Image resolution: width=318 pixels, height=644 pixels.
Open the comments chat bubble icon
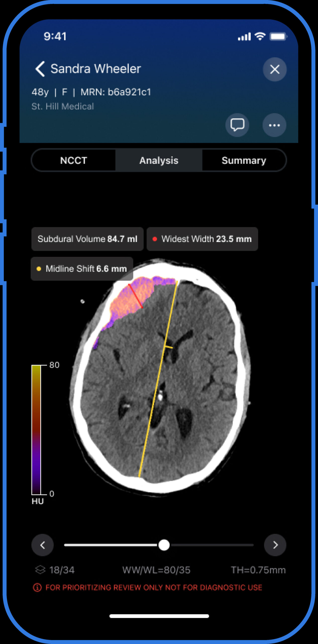click(237, 125)
